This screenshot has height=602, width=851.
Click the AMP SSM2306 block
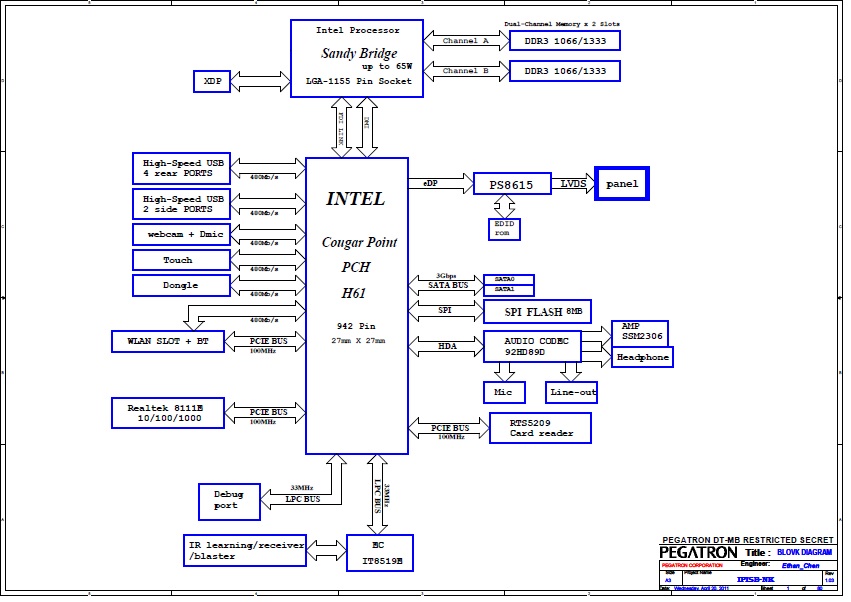(640, 332)
